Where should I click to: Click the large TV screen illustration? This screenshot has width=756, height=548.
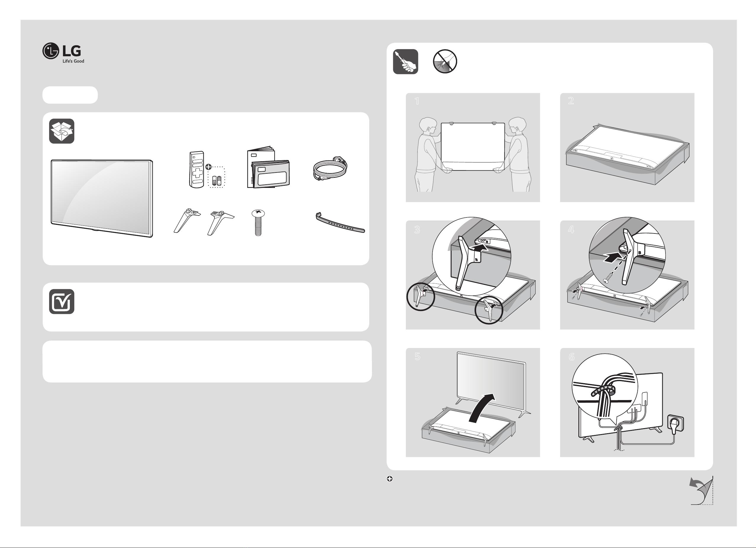click(102, 198)
